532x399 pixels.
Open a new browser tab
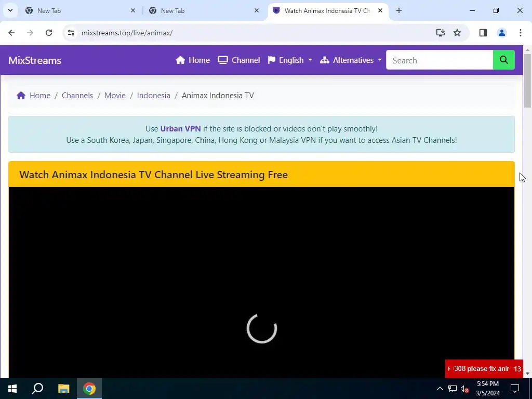pos(399,10)
